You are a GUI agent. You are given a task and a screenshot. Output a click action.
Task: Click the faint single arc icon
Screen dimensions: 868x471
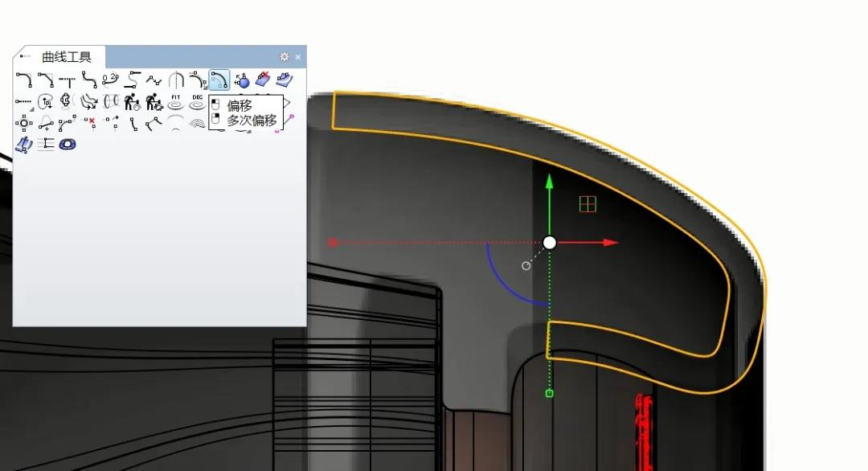tap(175, 123)
